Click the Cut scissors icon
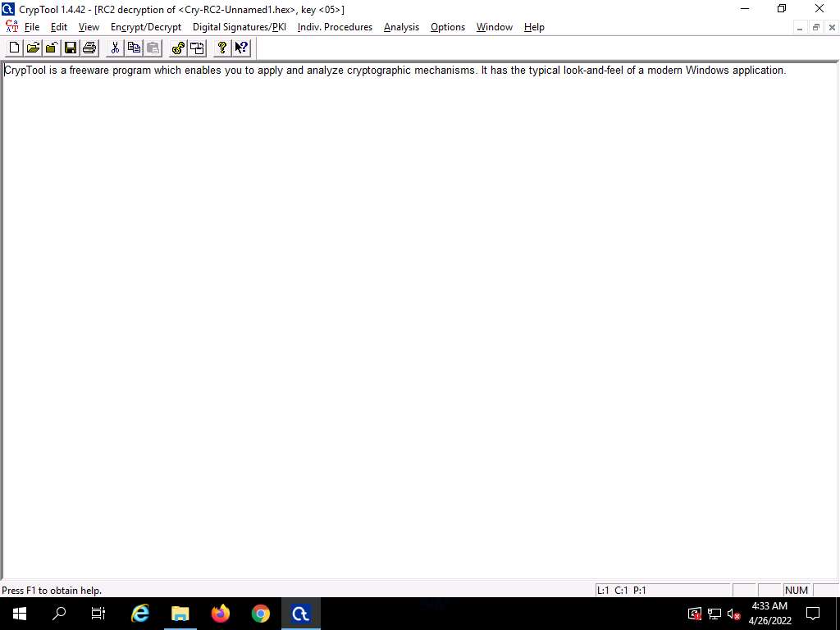840x630 pixels. [115, 48]
